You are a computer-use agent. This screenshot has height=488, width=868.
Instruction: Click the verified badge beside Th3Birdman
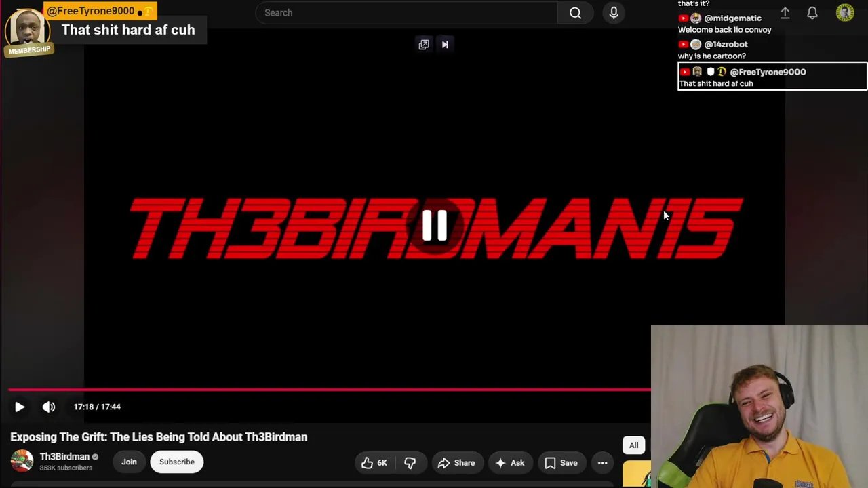click(95, 457)
